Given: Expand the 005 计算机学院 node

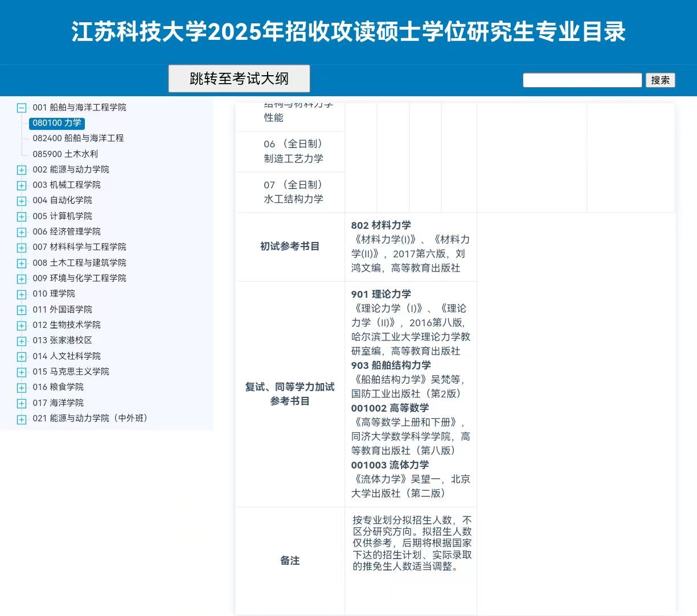Looking at the screenshot, I should click(22, 216).
